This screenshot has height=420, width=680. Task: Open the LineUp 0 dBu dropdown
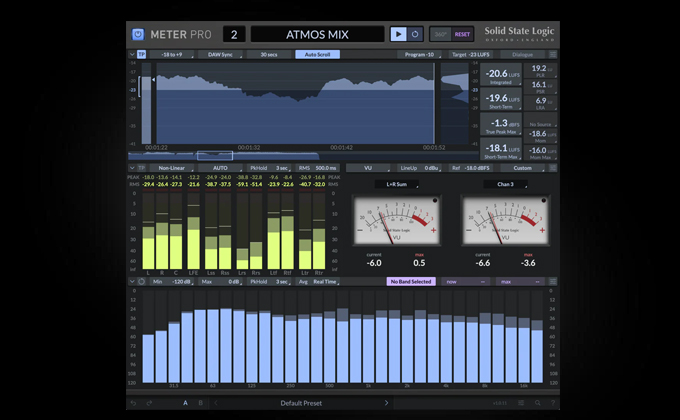coord(419,168)
